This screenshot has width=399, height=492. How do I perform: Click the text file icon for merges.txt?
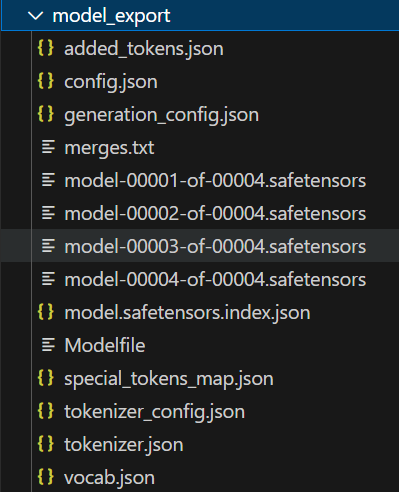tap(48, 147)
